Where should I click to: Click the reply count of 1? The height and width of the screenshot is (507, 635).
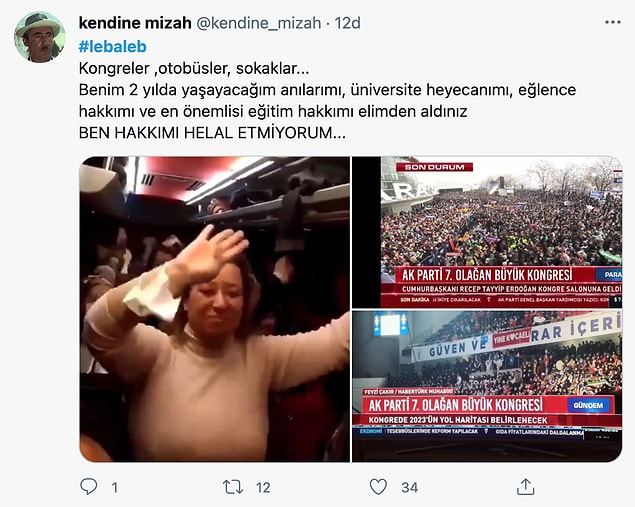click(115, 487)
